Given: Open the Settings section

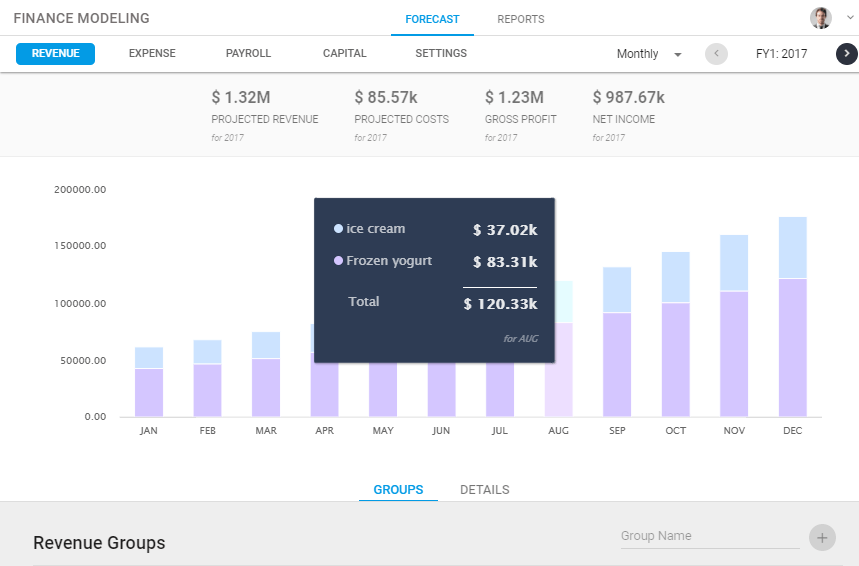Looking at the screenshot, I should pyautogui.click(x=441, y=54).
